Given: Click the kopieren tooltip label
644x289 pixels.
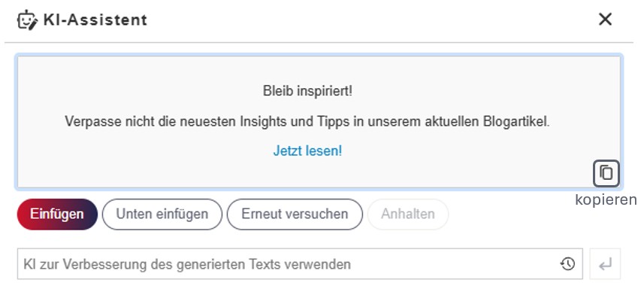Looking at the screenshot, I should [x=606, y=199].
